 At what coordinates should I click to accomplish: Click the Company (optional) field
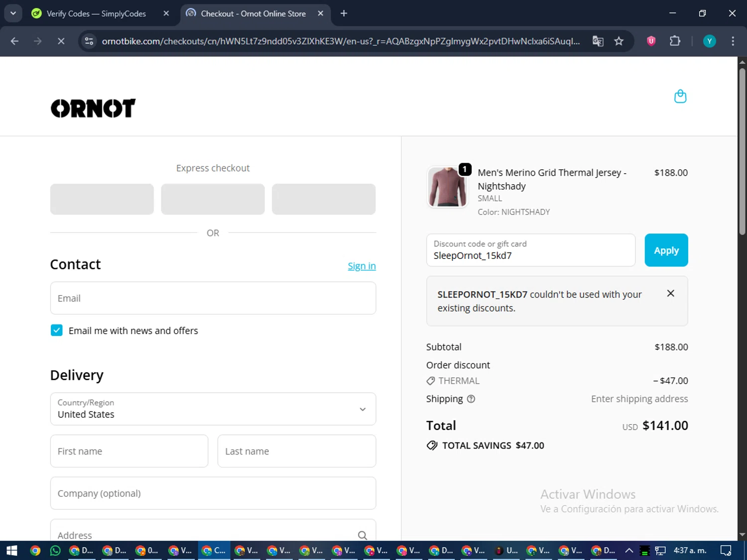[213, 493]
